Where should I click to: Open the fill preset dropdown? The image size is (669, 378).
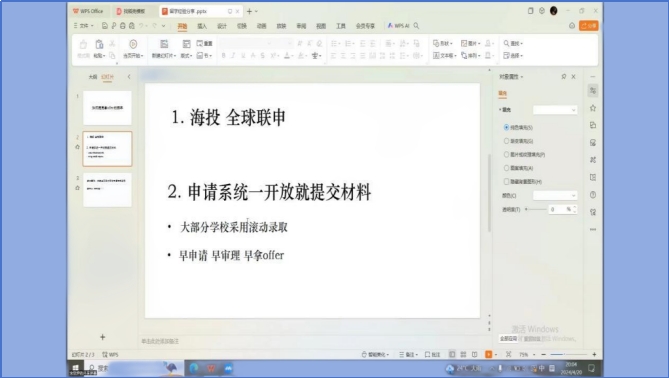555,110
